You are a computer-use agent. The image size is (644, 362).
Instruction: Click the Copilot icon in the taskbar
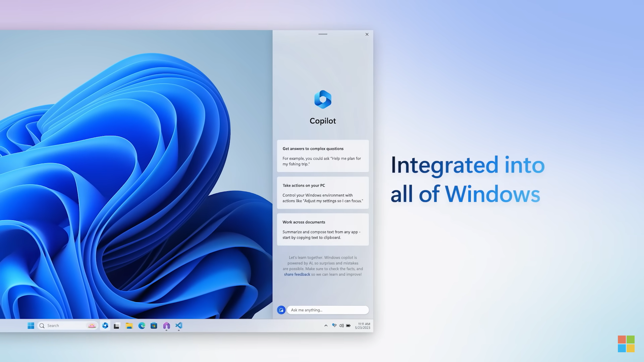[105, 326]
